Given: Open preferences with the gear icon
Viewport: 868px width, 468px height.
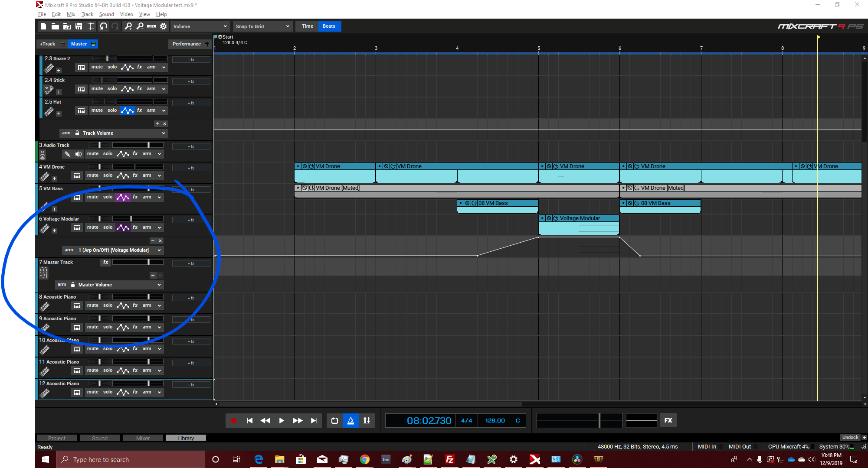Looking at the screenshot, I should 163,26.
